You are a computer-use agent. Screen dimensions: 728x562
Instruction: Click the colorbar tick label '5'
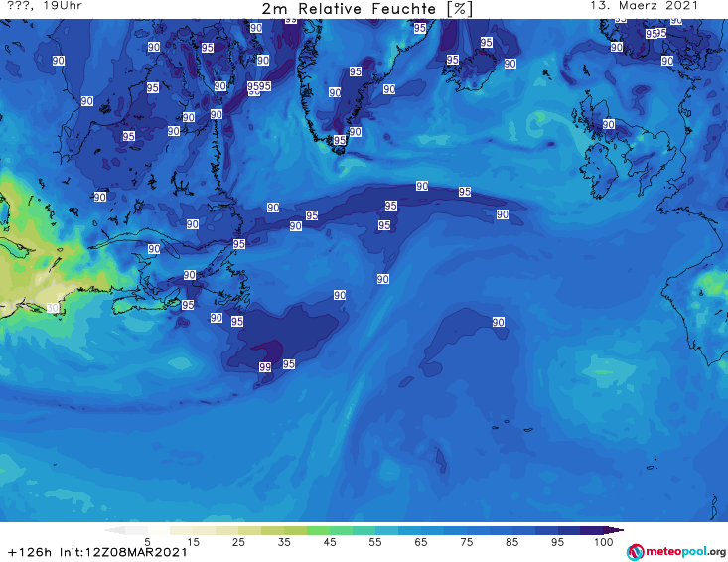pyautogui.click(x=147, y=542)
